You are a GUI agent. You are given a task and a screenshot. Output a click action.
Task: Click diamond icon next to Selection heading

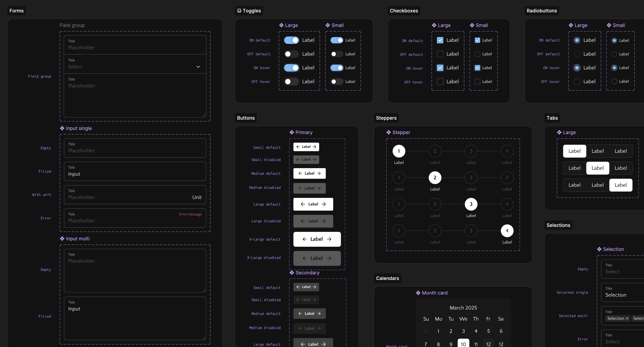(x=599, y=249)
